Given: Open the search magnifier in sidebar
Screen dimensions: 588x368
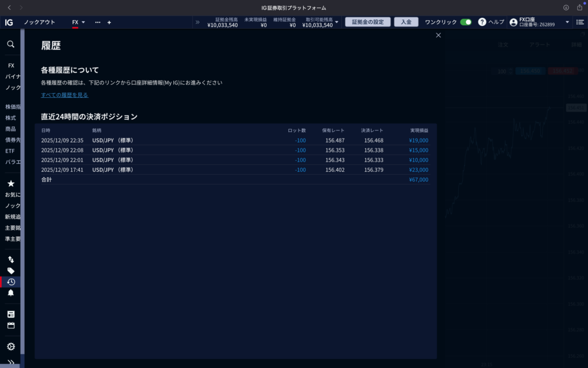Looking at the screenshot, I should (10, 44).
